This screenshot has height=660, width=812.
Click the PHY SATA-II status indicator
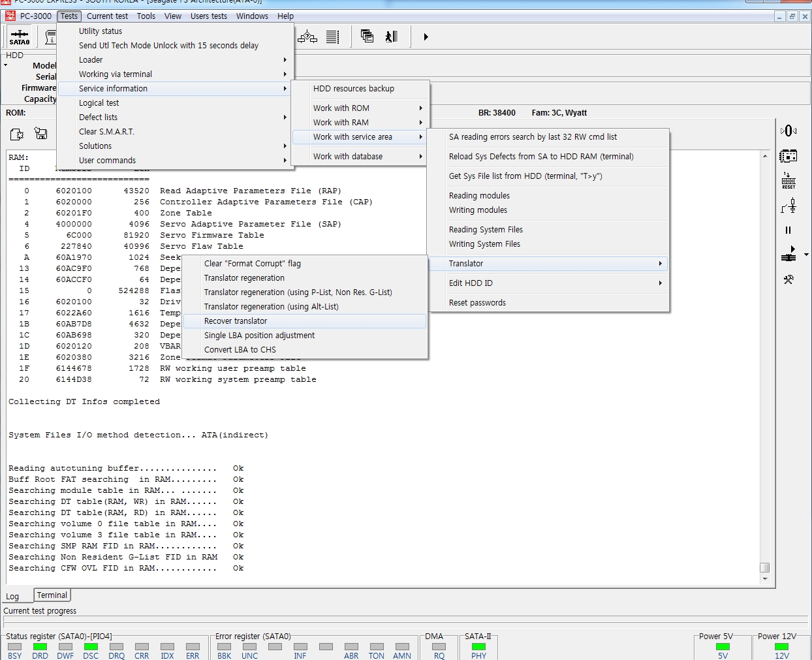(x=478, y=647)
